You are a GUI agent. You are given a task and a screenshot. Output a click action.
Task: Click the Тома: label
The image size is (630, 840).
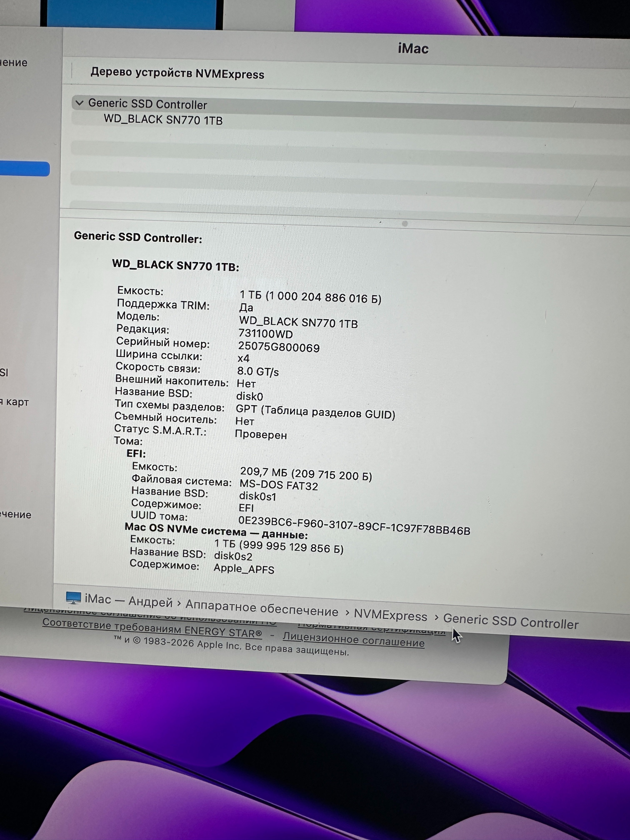click(128, 441)
